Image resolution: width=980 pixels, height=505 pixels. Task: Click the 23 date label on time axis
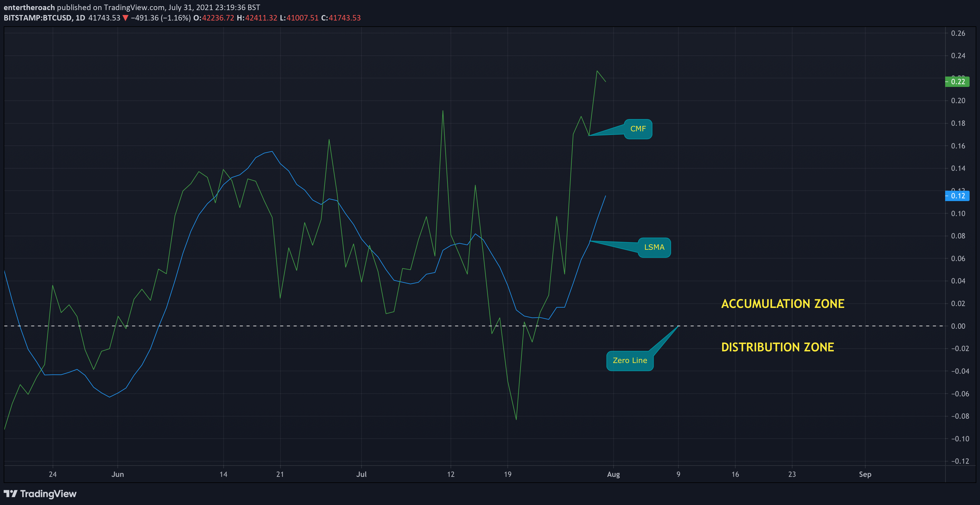point(792,474)
